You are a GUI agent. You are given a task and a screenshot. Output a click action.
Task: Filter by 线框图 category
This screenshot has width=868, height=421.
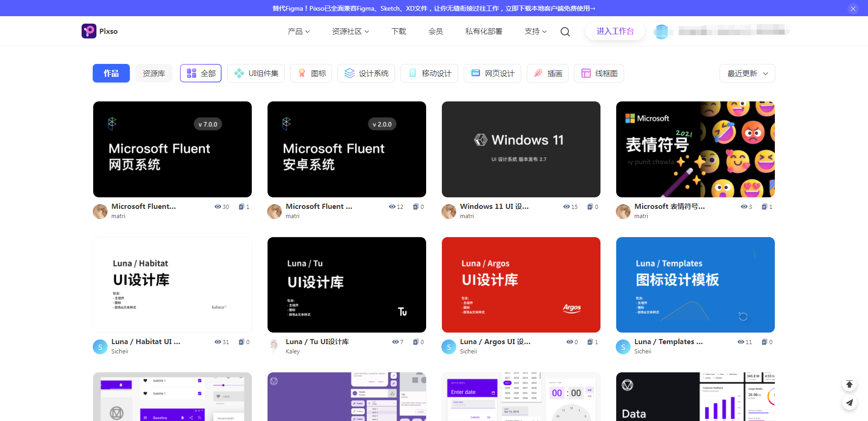point(599,73)
